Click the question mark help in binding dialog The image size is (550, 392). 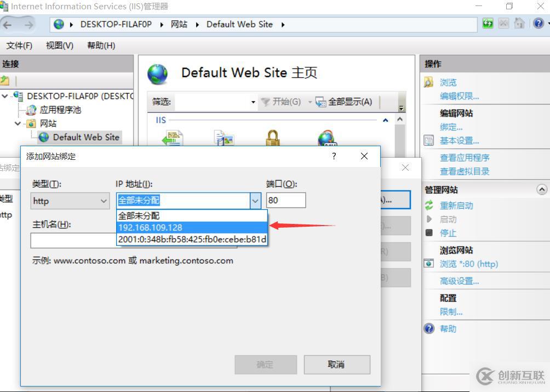[334, 156]
